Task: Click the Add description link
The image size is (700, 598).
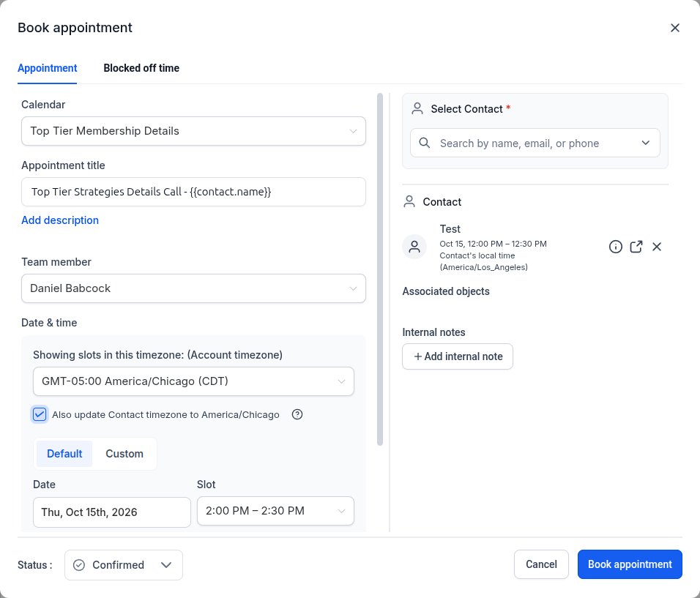Action: (x=60, y=220)
